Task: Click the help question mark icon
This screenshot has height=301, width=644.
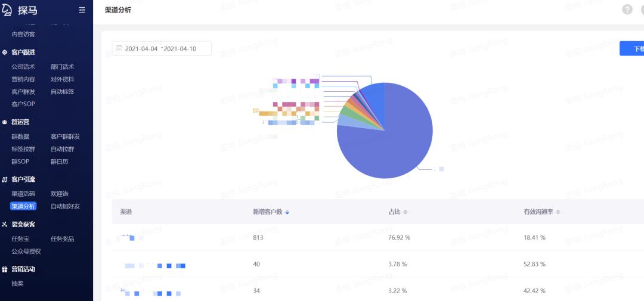Action: click(x=627, y=10)
